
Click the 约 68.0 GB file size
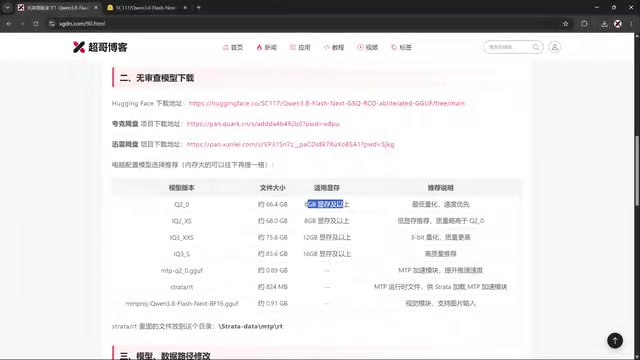point(273,221)
